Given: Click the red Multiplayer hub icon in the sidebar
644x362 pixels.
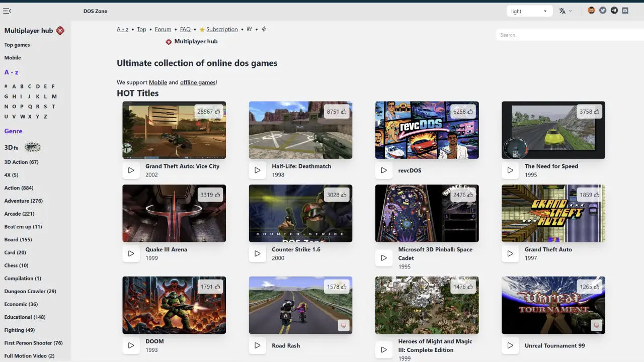Looking at the screenshot, I should point(60,31).
